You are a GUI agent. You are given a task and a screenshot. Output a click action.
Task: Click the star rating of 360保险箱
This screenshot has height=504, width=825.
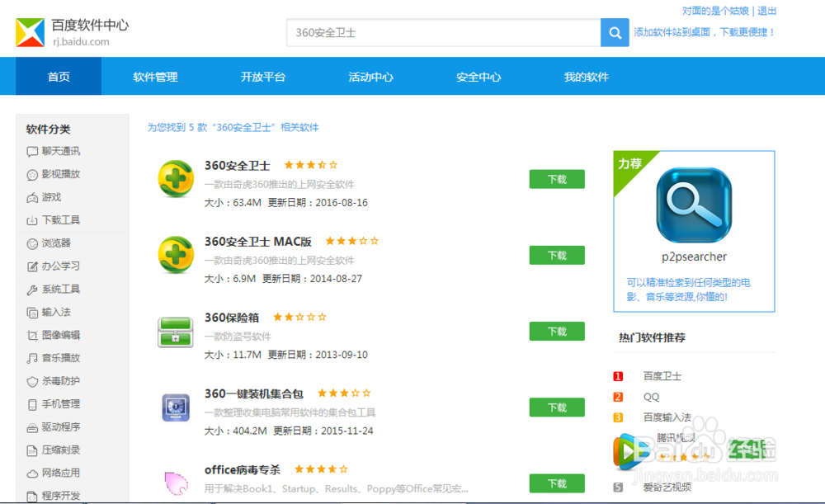point(300,317)
